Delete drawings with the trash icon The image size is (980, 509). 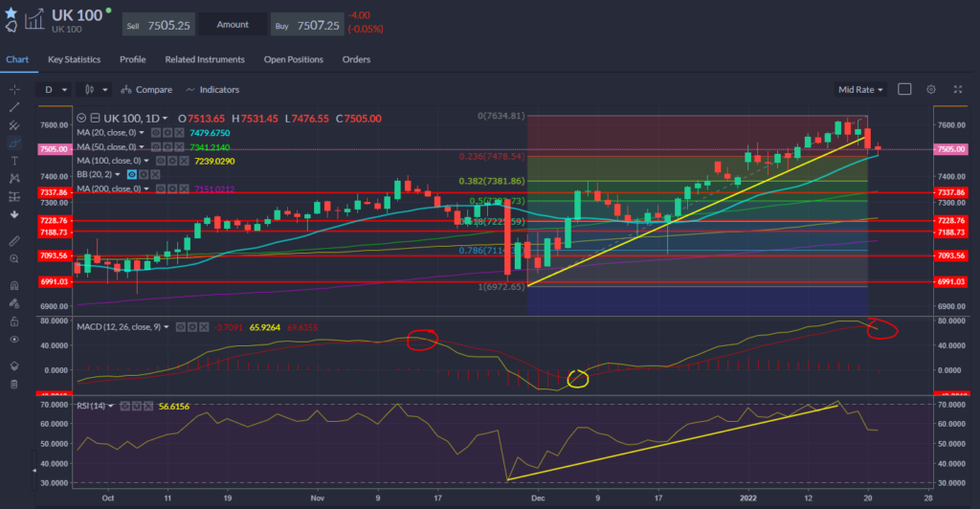[13, 384]
